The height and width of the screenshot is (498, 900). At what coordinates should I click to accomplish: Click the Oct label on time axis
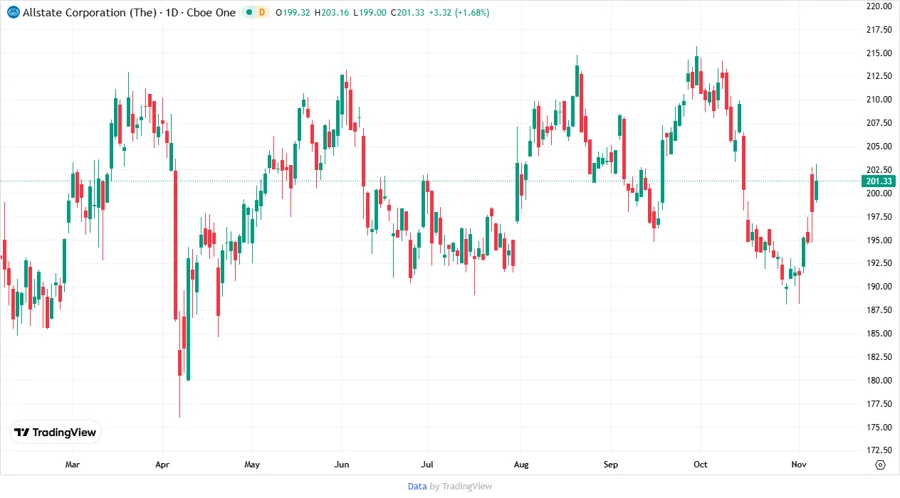pyautogui.click(x=700, y=464)
